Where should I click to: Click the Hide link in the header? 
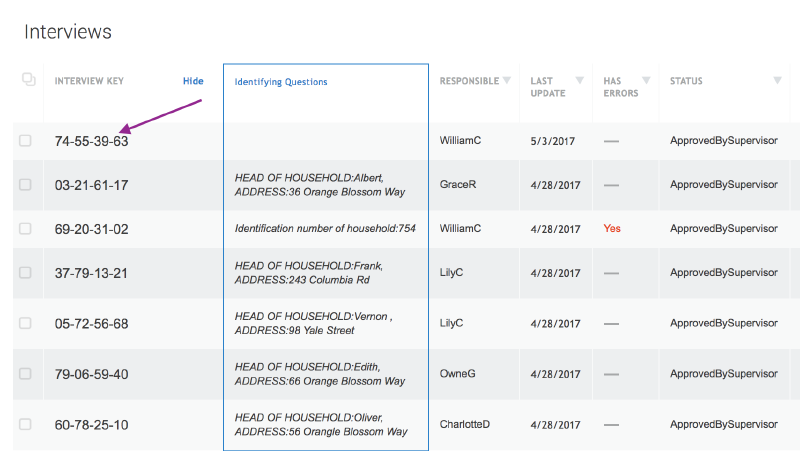[193, 81]
